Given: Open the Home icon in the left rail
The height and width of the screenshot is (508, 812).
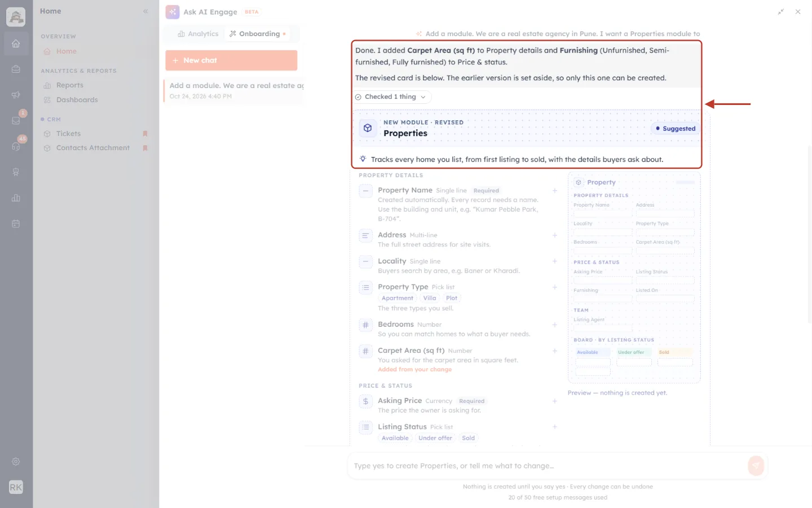Looking at the screenshot, I should [x=16, y=43].
